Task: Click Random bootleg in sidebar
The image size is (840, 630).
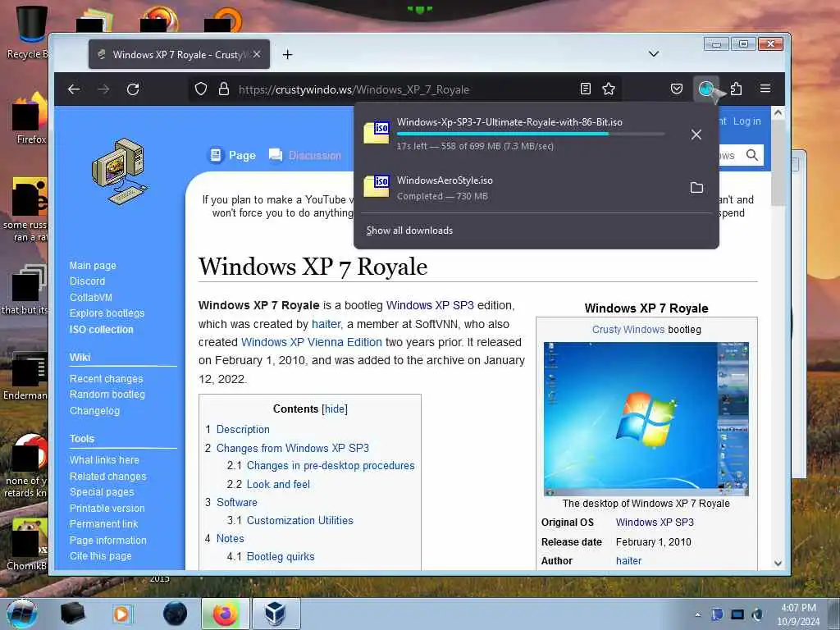Action: click(107, 395)
